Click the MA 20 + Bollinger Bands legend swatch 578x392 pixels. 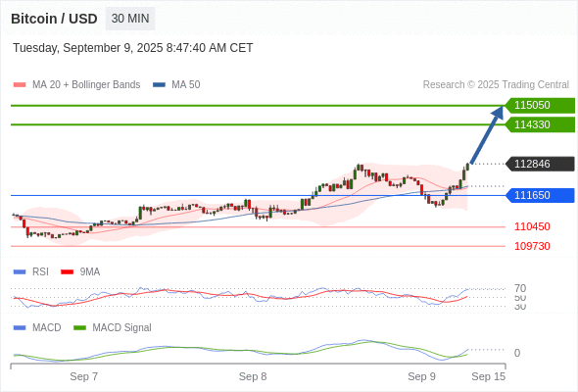20,85
